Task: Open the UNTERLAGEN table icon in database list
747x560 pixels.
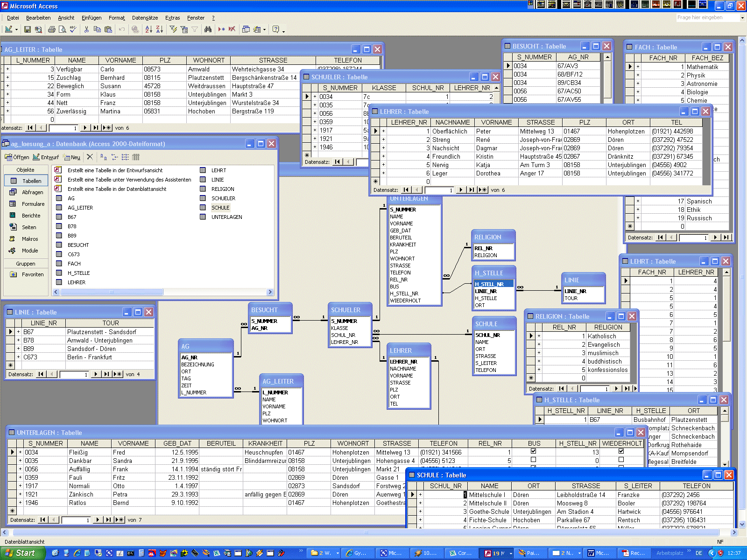Action: tap(203, 217)
